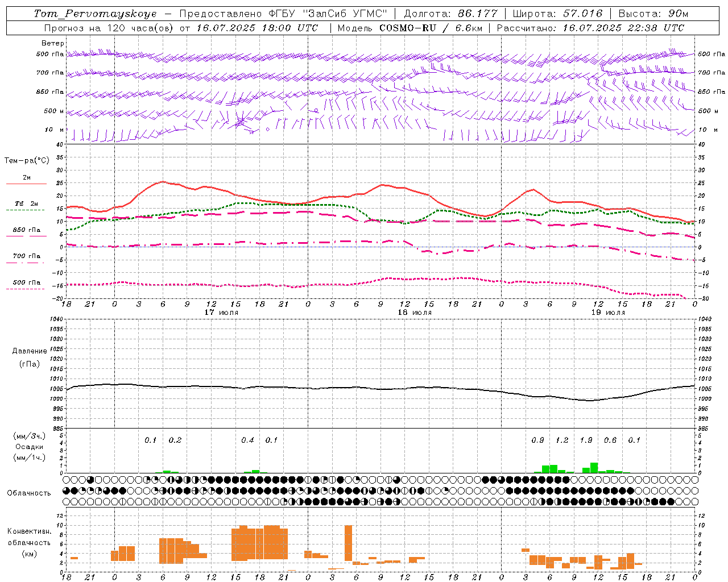Click the Тем-ра(°C) temperature panel label
Viewport: 728px width, 582px height.
(x=27, y=161)
